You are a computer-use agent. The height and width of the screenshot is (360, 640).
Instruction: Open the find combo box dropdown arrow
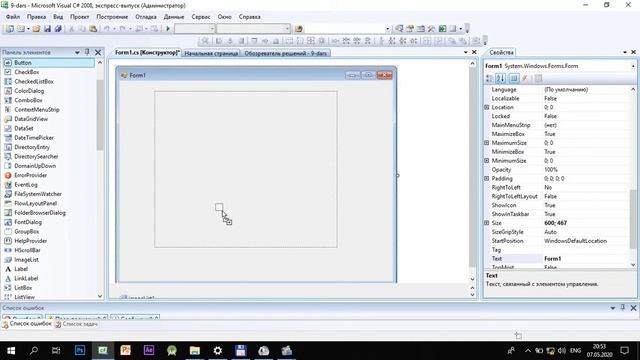(x=387, y=29)
